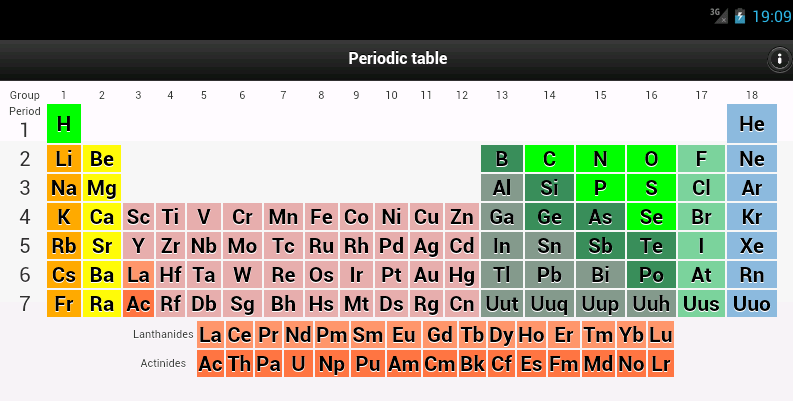Image resolution: width=793 pixels, height=401 pixels.
Task: Open the Lanthanum (La) tile in period 6
Action: [138, 275]
